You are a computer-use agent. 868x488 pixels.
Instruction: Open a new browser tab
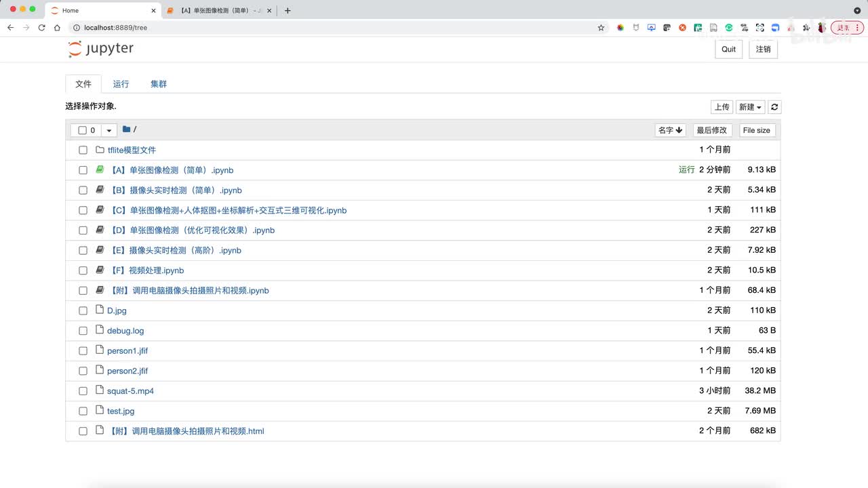pyautogui.click(x=288, y=10)
